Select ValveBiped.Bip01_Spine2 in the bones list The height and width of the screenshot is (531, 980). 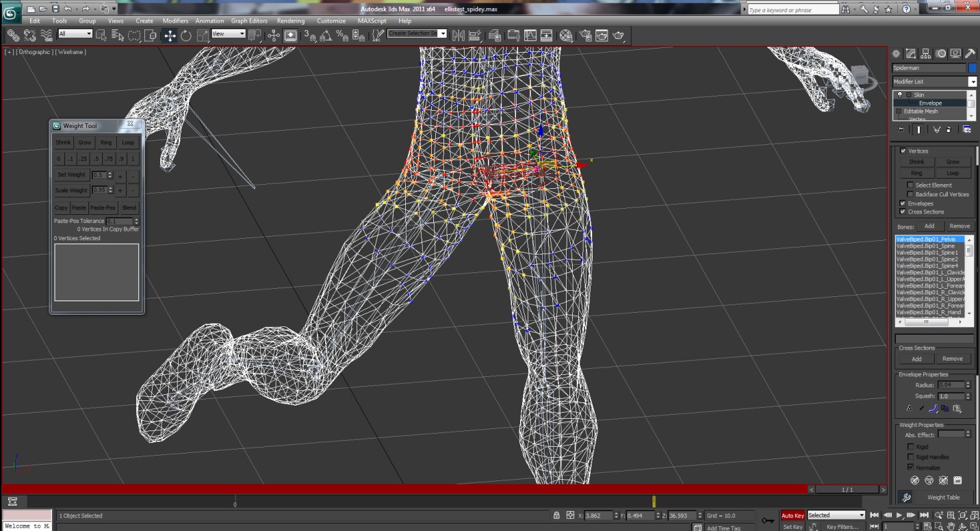[927, 259]
